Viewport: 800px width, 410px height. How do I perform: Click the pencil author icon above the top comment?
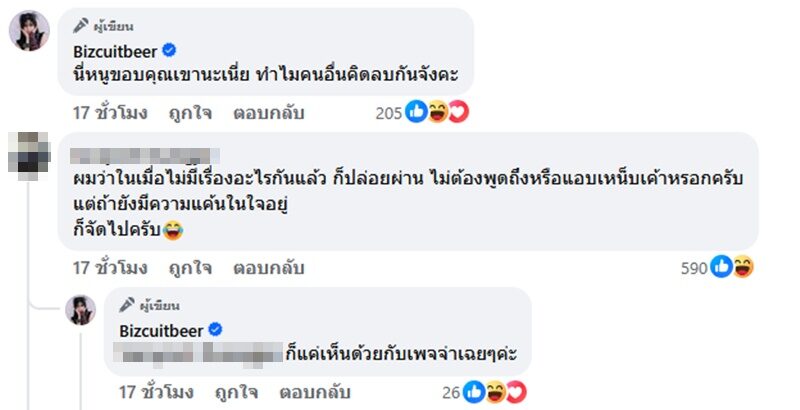click(x=82, y=26)
